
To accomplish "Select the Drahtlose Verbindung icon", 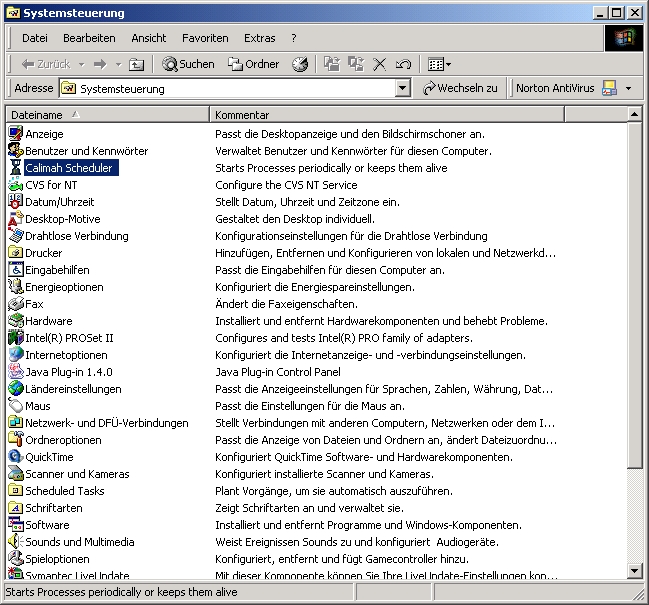I will point(16,235).
